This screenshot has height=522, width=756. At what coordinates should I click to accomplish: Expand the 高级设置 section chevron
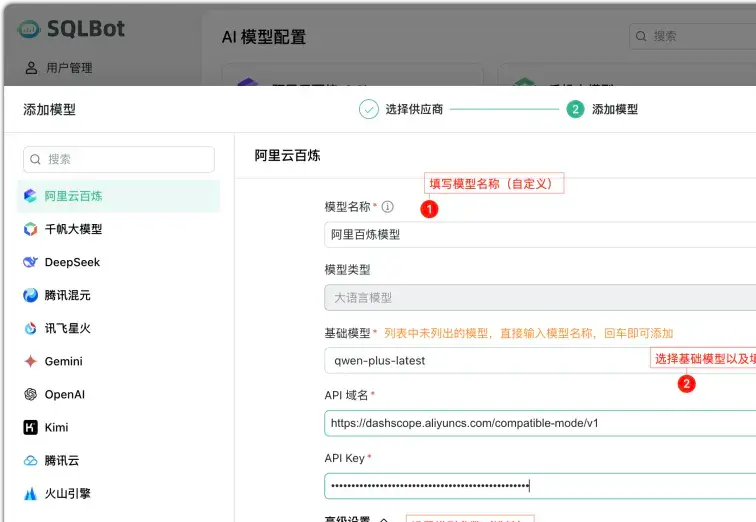point(382,519)
